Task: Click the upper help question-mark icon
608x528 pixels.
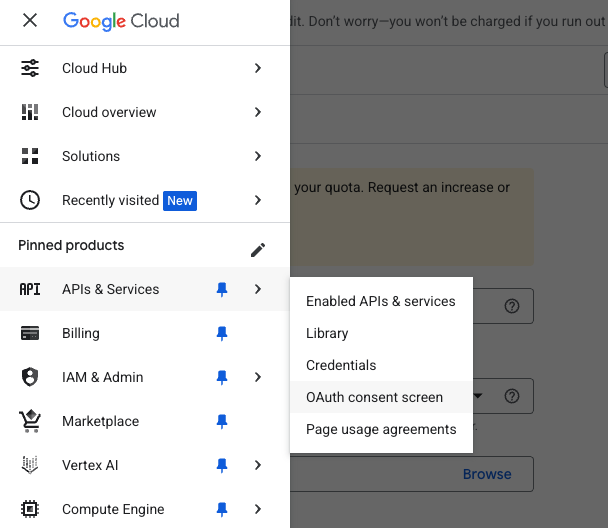Action: [512, 306]
